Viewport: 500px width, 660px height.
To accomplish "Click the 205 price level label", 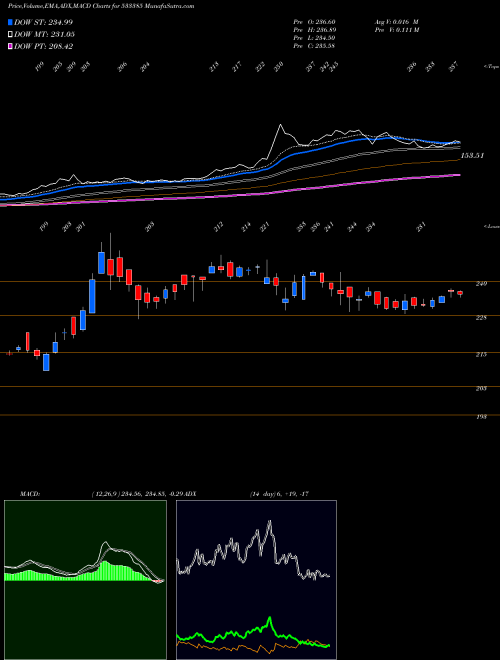I will pyautogui.click(x=481, y=388).
